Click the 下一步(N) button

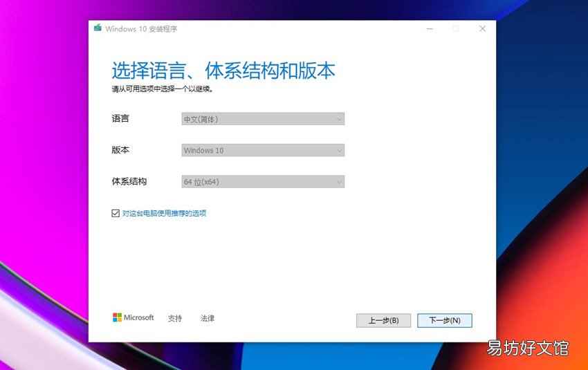pyautogui.click(x=444, y=320)
